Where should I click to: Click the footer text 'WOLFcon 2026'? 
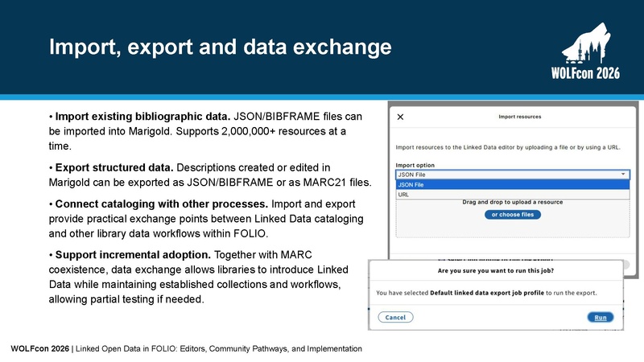point(39,349)
